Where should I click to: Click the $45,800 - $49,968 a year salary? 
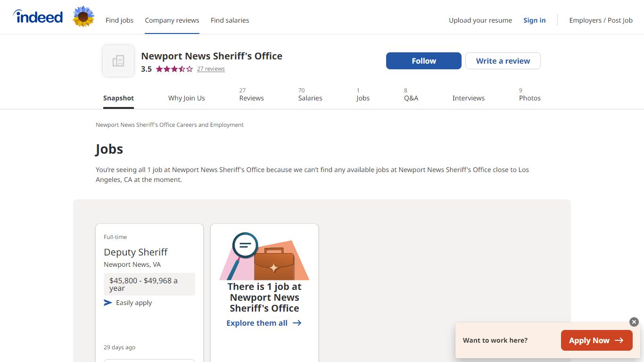tap(149, 284)
